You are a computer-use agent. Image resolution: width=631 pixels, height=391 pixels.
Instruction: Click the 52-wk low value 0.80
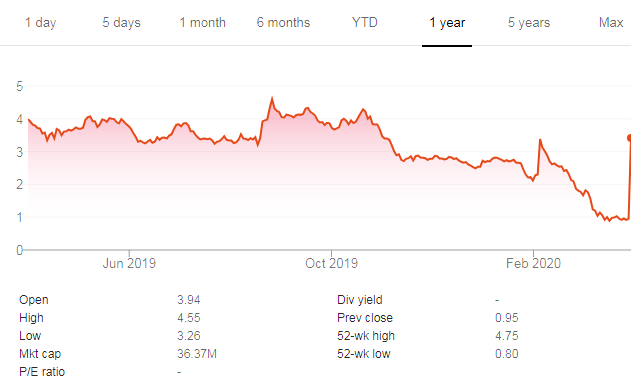pos(507,354)
